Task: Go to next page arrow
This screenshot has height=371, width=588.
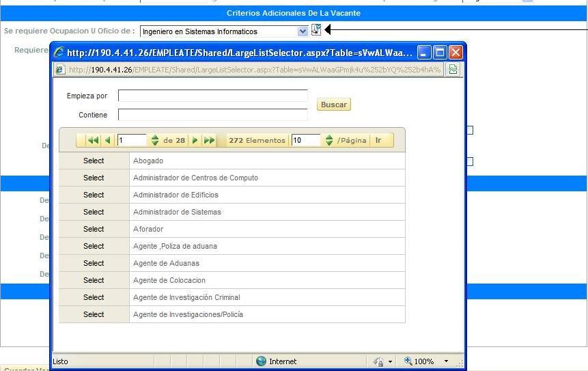Action: (195, 140)
